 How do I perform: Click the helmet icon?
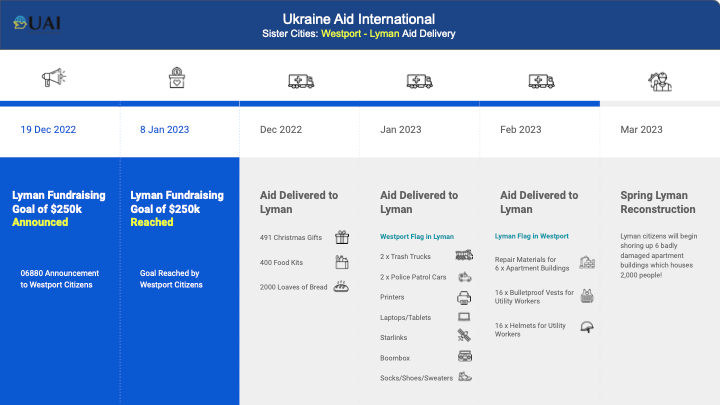(587, 327)
